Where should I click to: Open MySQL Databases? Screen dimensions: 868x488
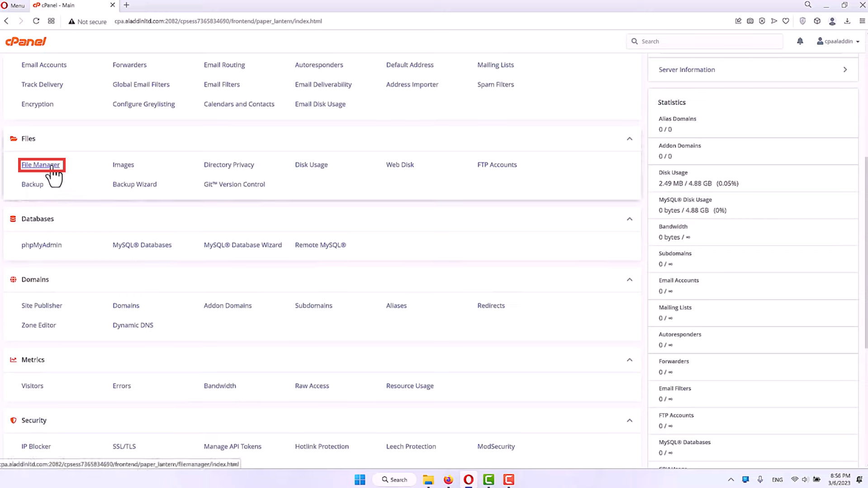click(x=142, y=245)
